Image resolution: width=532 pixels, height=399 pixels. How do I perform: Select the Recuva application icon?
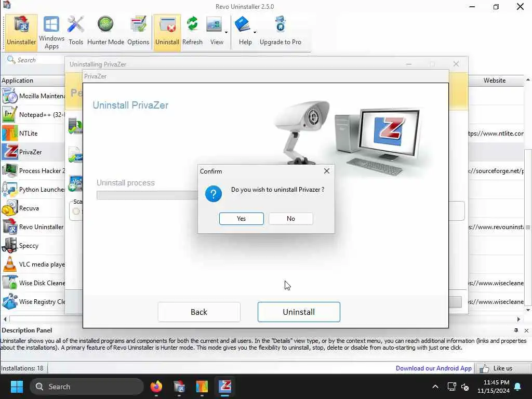(x=9, y=208)
